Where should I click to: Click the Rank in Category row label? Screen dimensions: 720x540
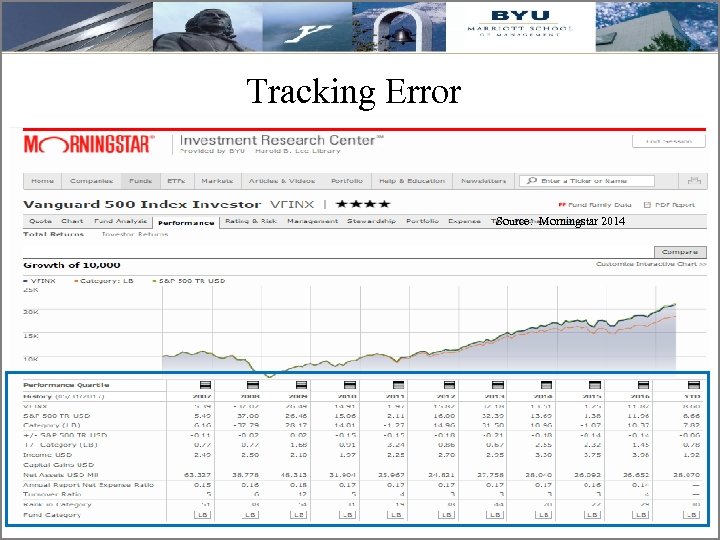click(57, 504)
